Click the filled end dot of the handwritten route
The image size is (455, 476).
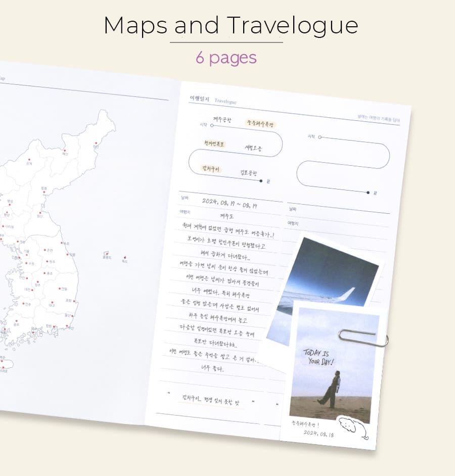pos(261,181)
